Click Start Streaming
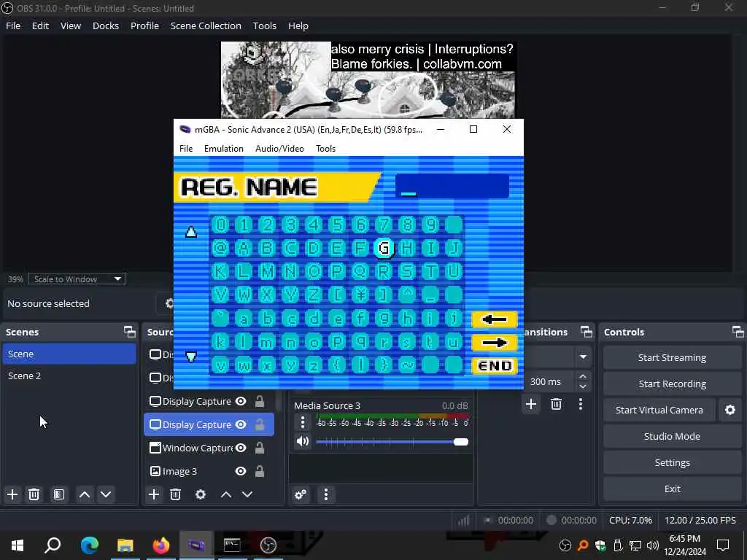747x560 pixels. coord(672,357)
